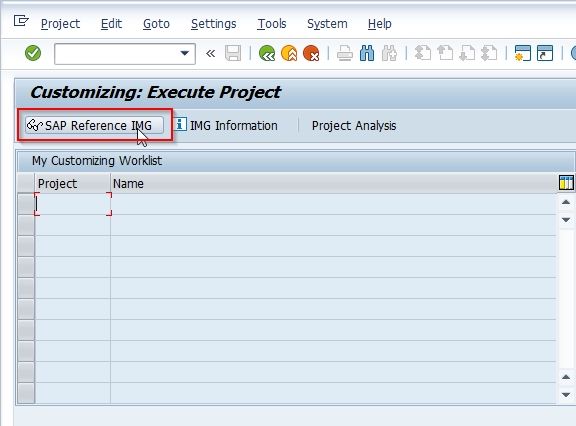
Task: Click the IMG Information button
Action: (226, 126)
